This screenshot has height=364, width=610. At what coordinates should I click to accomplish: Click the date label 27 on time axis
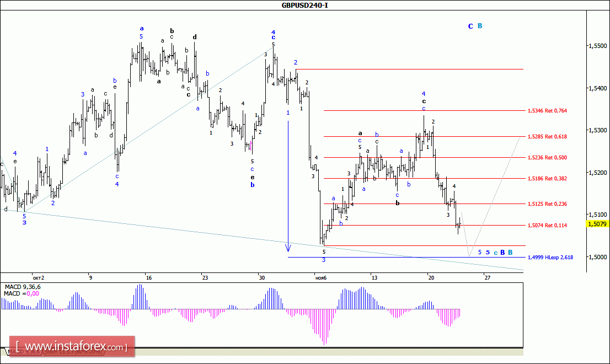[487, 277]
